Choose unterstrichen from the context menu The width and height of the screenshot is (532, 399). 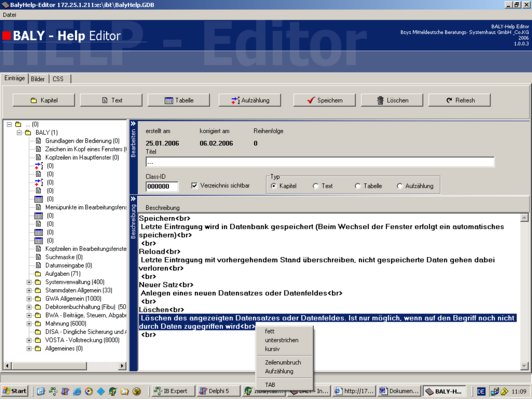coord(284,340)
